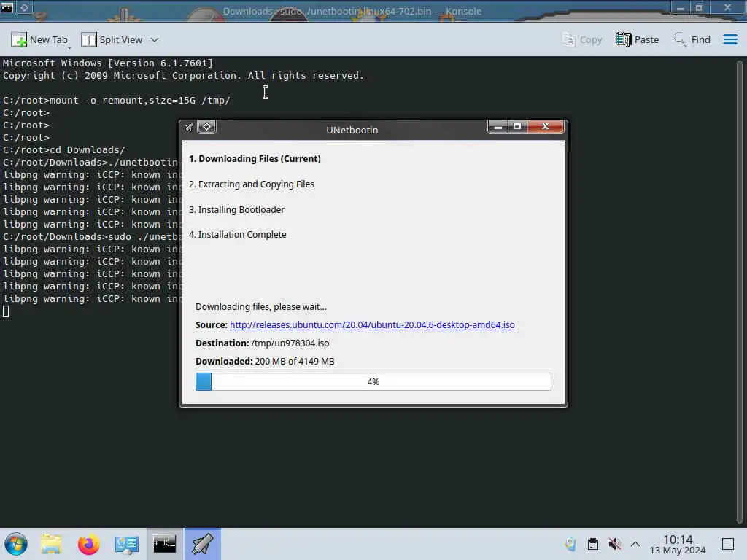The height and width of the screenshot is (560, 747).
Task: Click the muted volume tray icon
Action: [614, 544]
